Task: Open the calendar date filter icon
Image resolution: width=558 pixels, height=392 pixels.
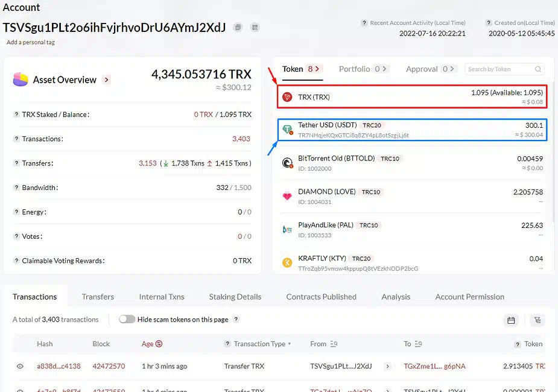Action: point(511,320)
